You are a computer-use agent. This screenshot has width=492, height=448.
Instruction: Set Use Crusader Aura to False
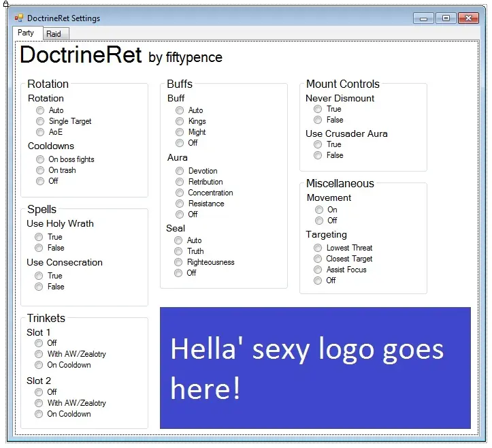pyautogui.click(x=318, y=155)
